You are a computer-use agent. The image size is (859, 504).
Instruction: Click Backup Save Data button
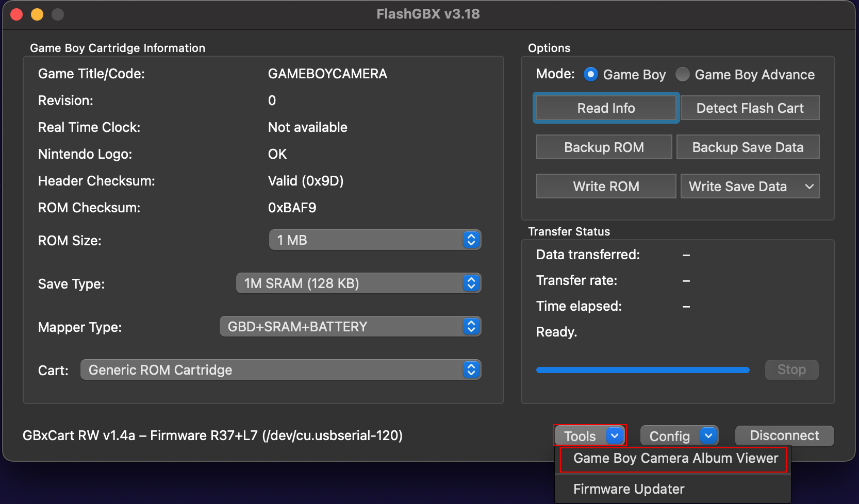[748, 147]
